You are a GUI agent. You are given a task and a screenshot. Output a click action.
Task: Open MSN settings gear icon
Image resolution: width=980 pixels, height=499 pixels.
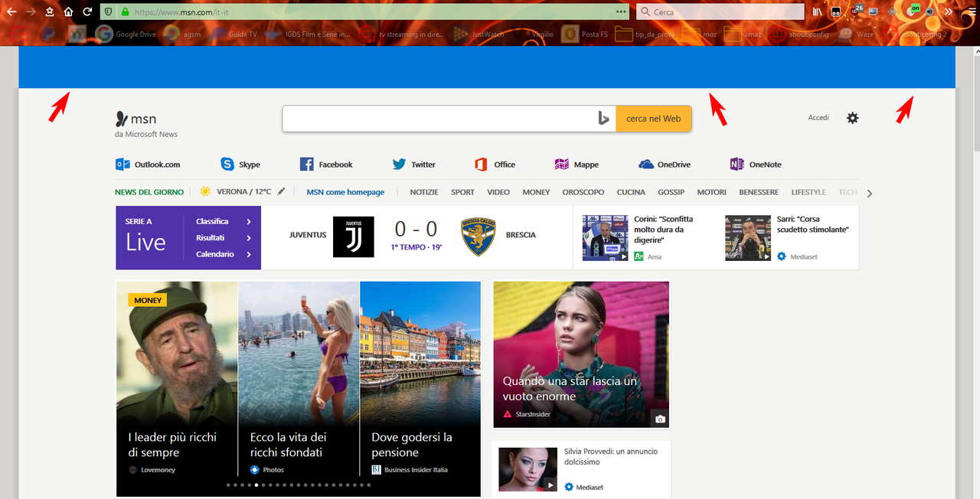pyautogui.click(x=852, y=118)
